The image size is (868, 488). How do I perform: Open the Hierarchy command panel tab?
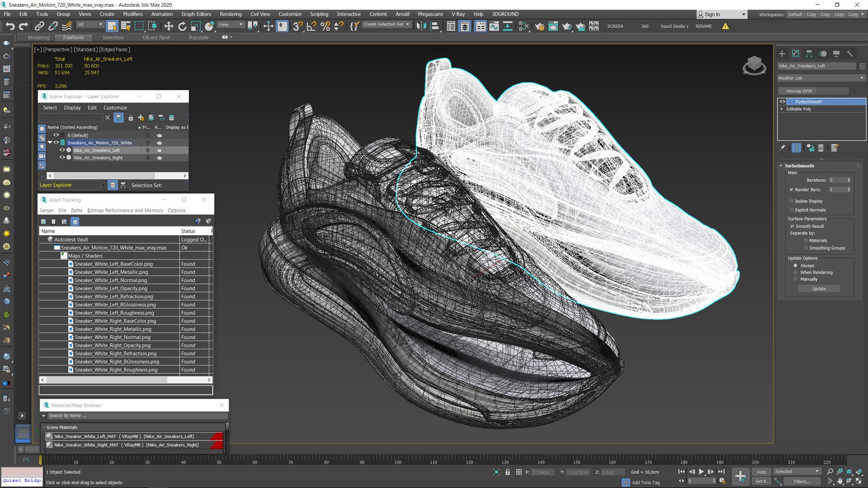pyautogui.click(x=809, y=53)
